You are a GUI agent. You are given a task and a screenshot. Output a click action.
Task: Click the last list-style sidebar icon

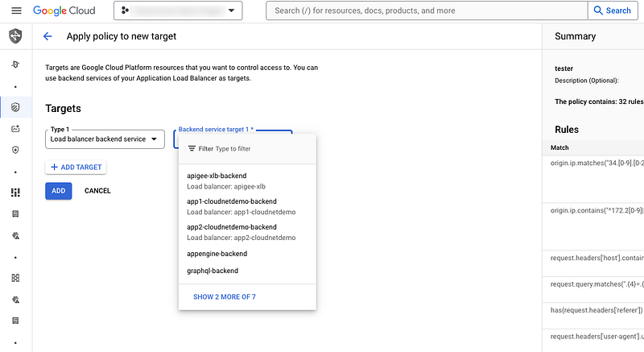coord(15,321)
